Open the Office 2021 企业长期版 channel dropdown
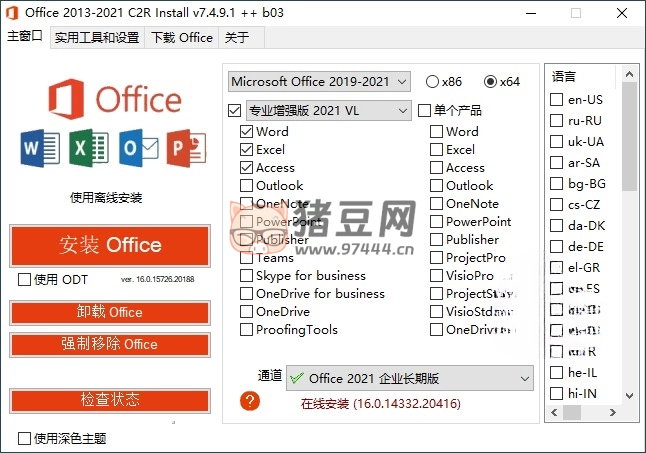This screenshot has height=453, width=646. [409, 379]
